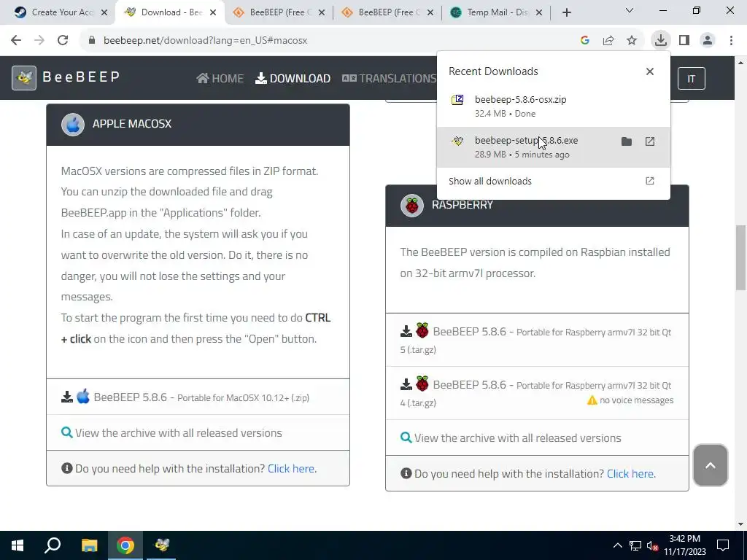
Task: Switch to Temp Mail tab
Action: coord(495,12)
